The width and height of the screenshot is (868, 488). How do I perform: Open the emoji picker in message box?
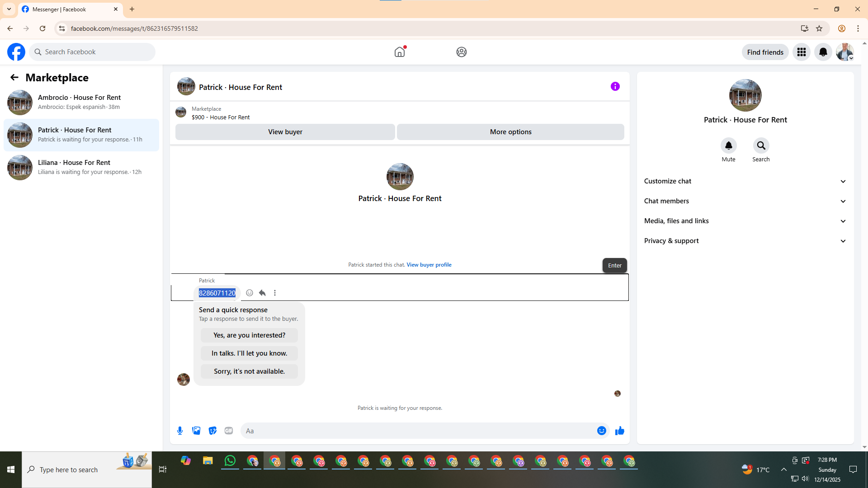tap(601, 431)
